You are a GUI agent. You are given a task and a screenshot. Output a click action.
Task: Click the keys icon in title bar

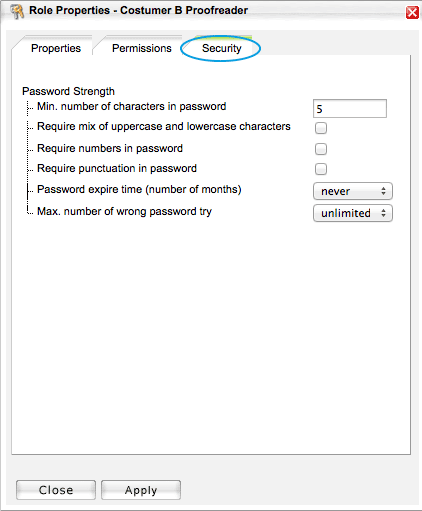[17, 11]
